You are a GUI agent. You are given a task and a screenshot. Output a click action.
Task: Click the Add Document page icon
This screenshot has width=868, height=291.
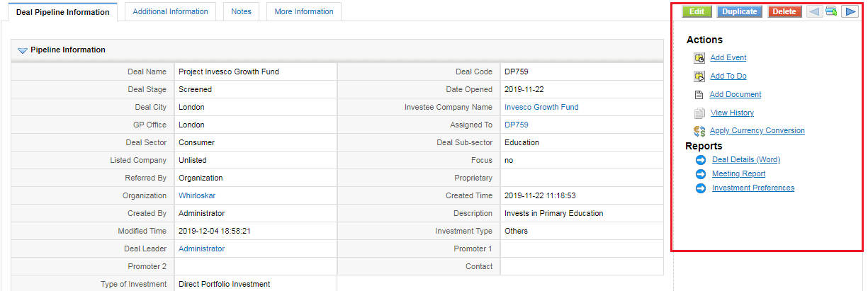[698, 95]
